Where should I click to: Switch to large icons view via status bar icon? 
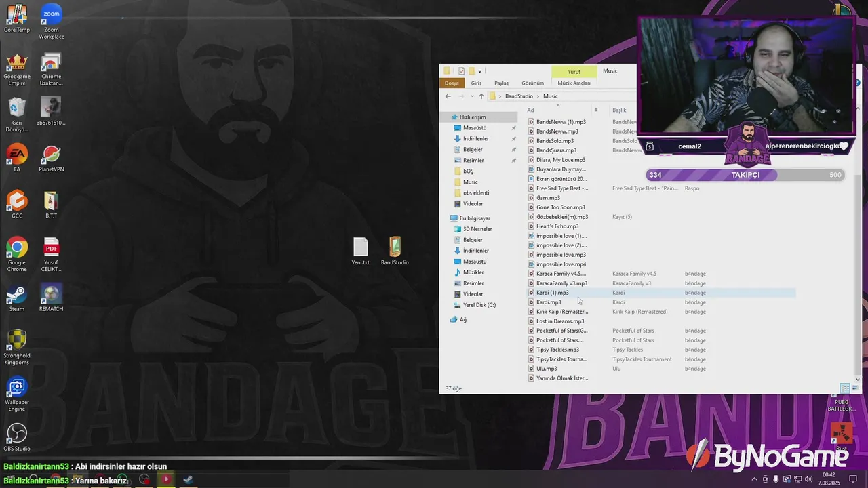click(854, 388)
